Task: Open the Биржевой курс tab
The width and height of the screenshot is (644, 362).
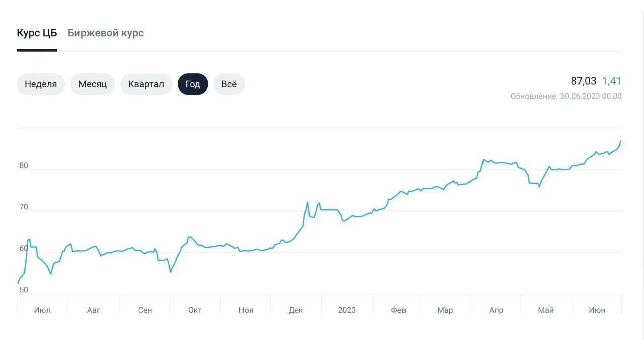Action: (106, 33)
